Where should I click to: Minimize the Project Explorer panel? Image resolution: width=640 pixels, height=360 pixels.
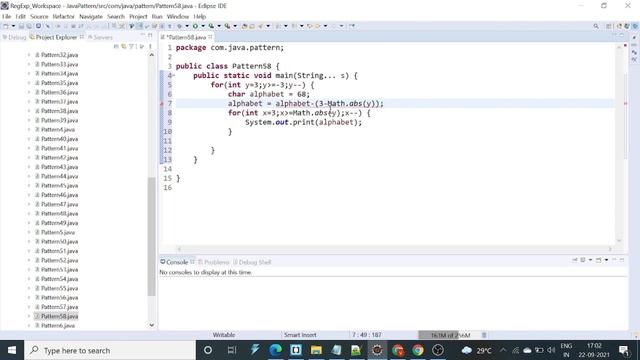pos(142,36)
